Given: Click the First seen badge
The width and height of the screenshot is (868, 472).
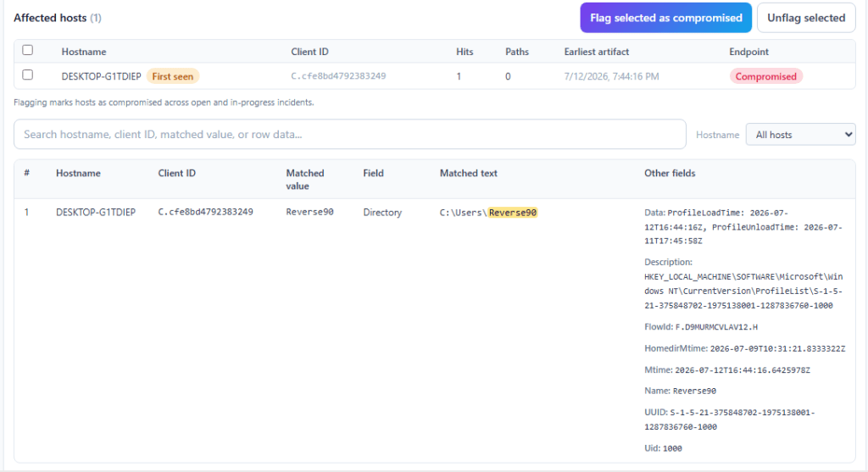Looking at the screenshot, I should 173,76.
